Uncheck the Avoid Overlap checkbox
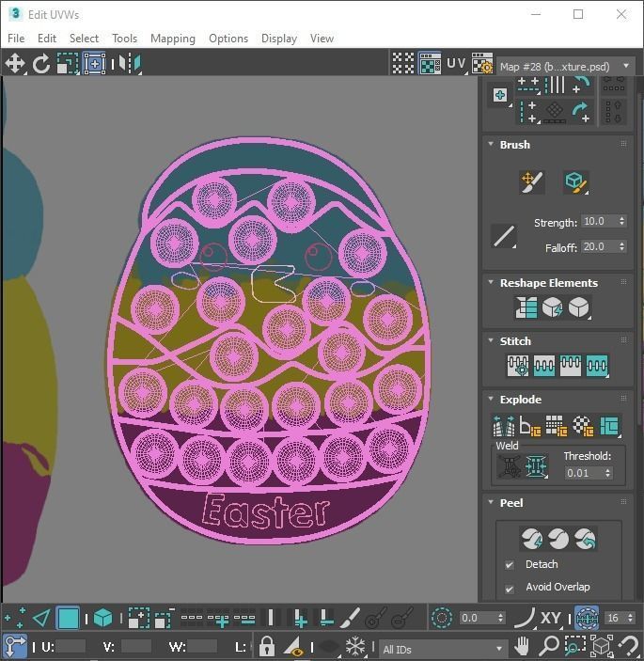 tap(510, 589)
